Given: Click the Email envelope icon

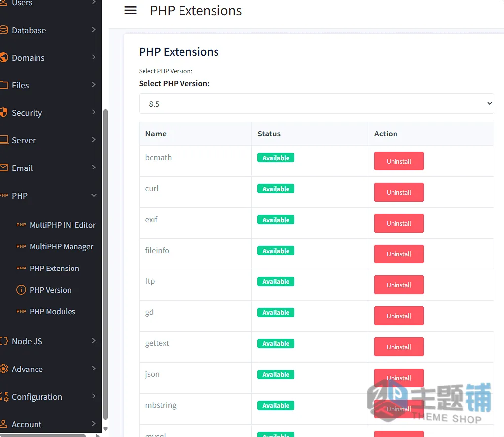Looking at the screenshot, I should [x=4, y=168].
